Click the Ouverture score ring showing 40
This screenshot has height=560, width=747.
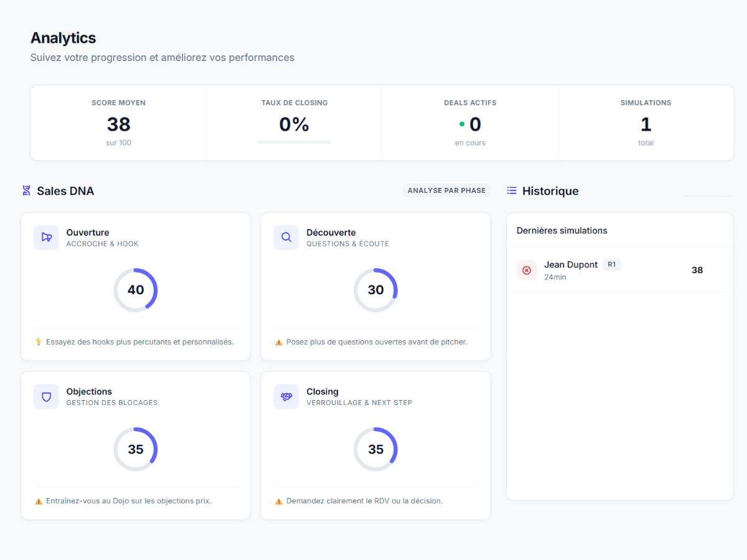[136, 290]
